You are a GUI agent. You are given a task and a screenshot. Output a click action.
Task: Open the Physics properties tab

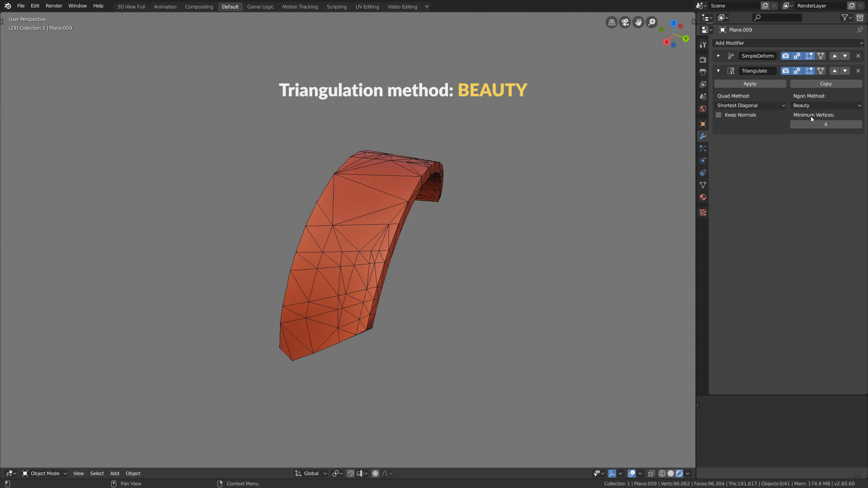703,161
